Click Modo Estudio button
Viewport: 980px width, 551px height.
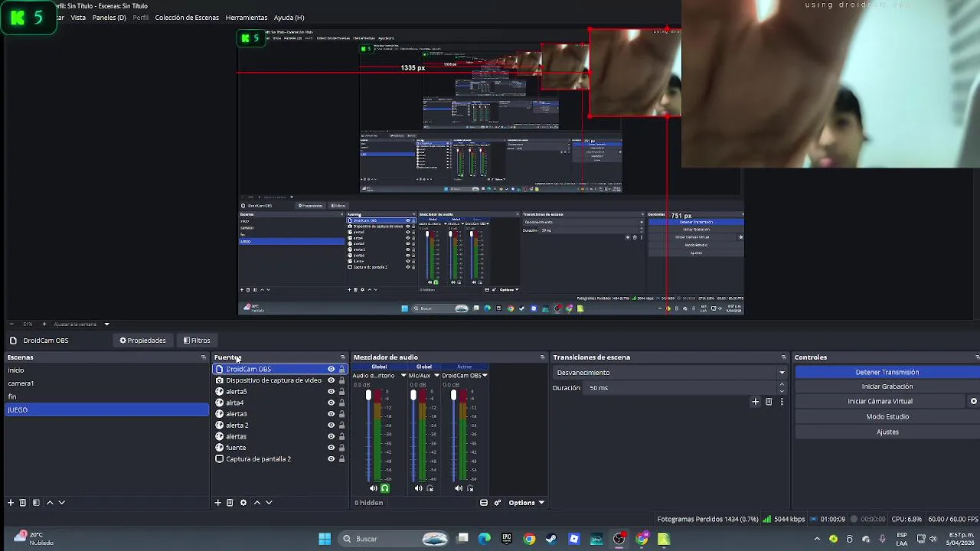pos(887,416)
